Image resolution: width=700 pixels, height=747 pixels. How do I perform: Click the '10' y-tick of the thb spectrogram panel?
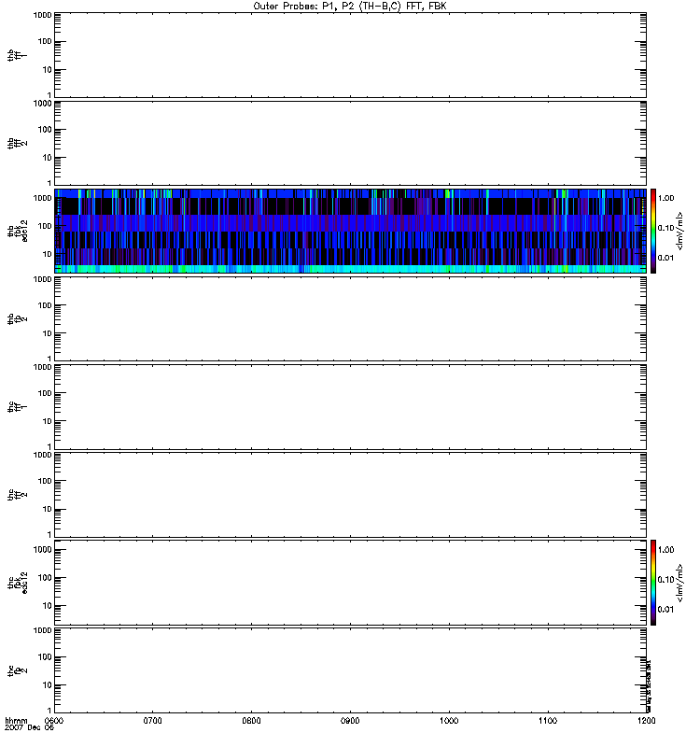pos(48,254)
